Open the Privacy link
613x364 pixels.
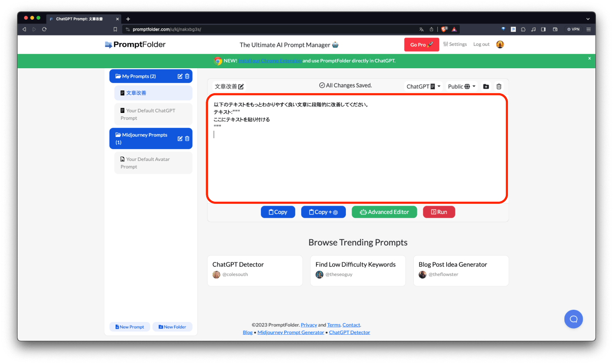(x=309, y=325)
